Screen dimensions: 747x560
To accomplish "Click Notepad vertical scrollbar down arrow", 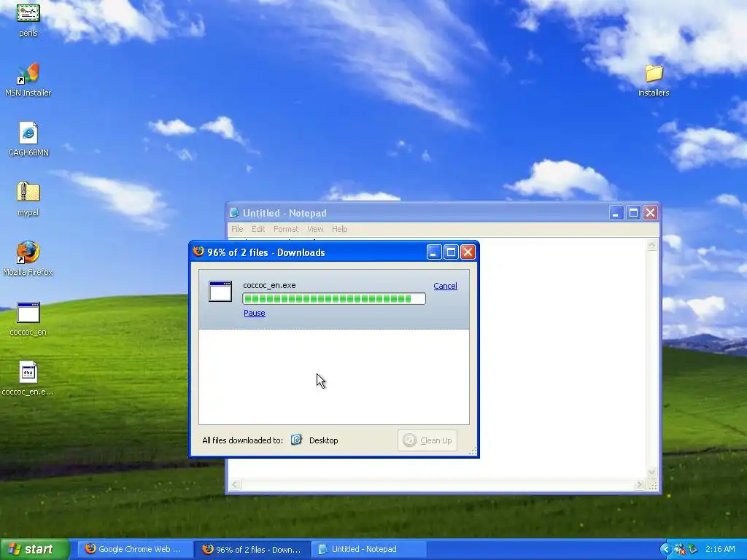I will [651, 472].
